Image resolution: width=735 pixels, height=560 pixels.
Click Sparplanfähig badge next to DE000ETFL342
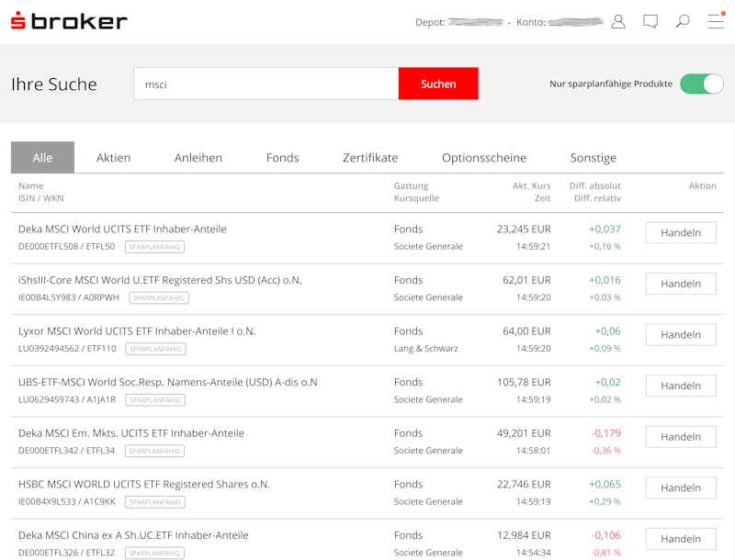pyautogui.click(x=154, y=451)
